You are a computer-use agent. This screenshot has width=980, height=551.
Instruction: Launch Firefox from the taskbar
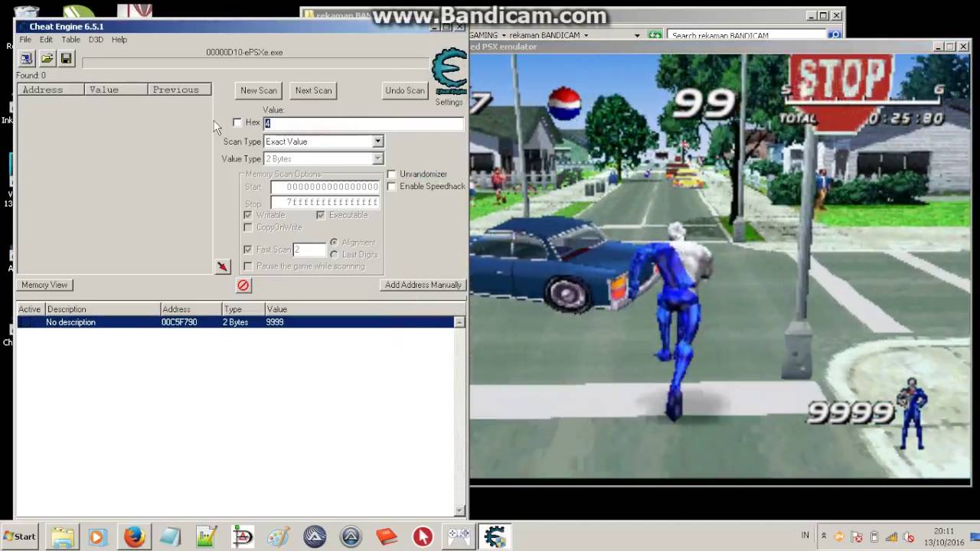click(x=134, y=536)
